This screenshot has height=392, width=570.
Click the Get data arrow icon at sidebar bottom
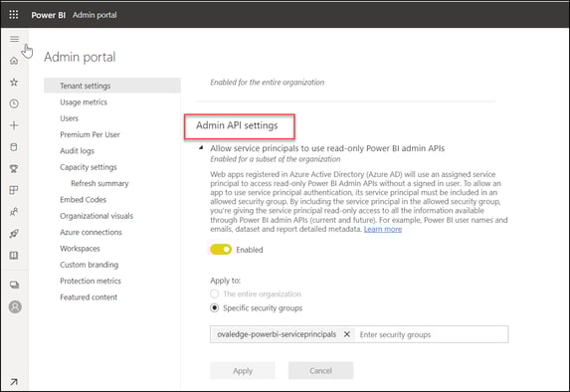[14, 382]
